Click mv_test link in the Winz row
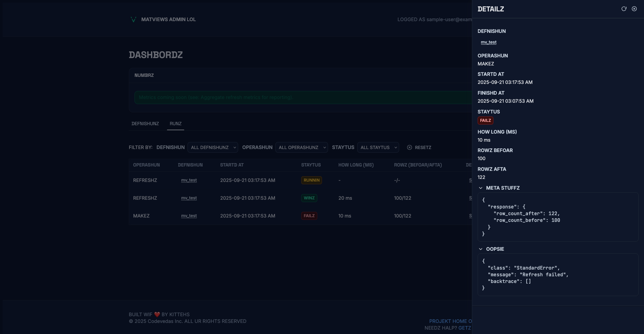This screenshot has height=334, width=644. coord(189,198)
